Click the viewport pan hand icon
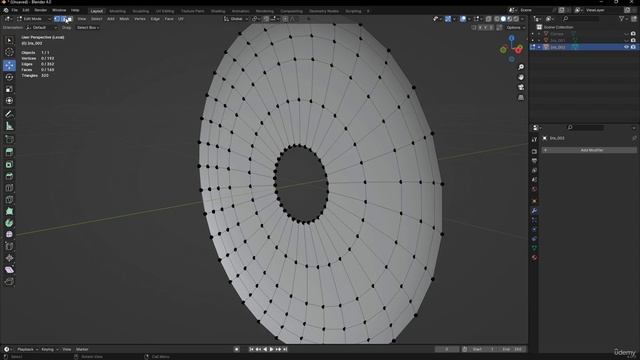Screen dimensions: 640x360 [521, 77]
